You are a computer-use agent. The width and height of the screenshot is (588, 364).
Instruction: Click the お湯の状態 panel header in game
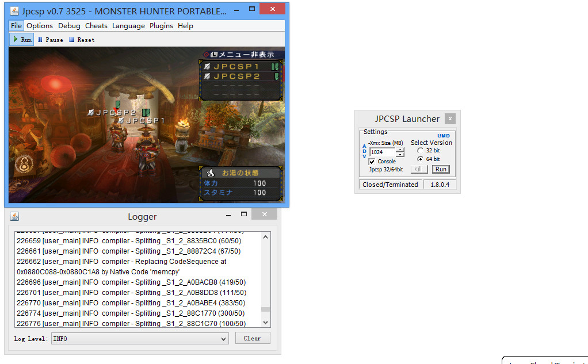[x=240, y=173]
